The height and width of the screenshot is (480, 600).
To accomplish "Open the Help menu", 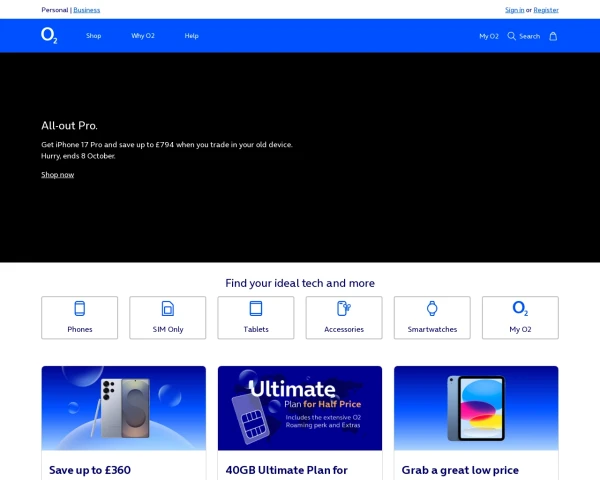I will pos(191,36).
